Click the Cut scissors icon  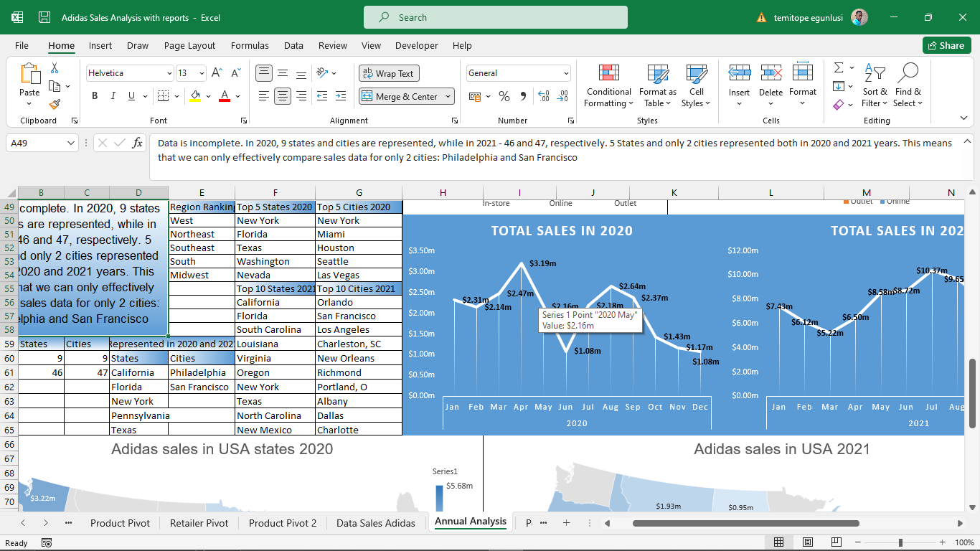pyautogui.click(x=55, y=68)
